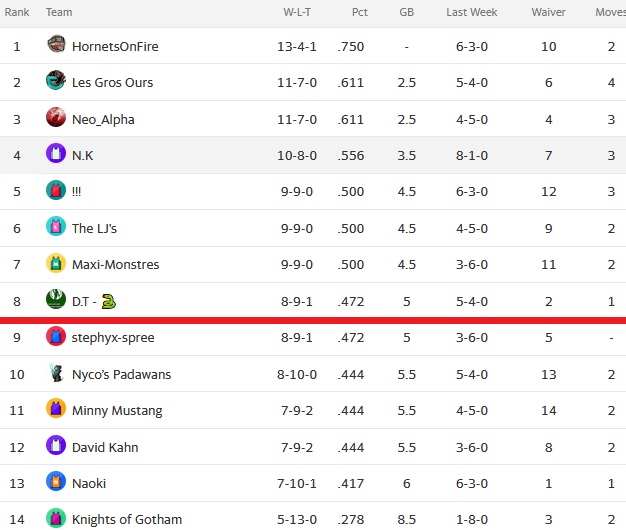Open the stephyx-spree team link

[113, 338]
